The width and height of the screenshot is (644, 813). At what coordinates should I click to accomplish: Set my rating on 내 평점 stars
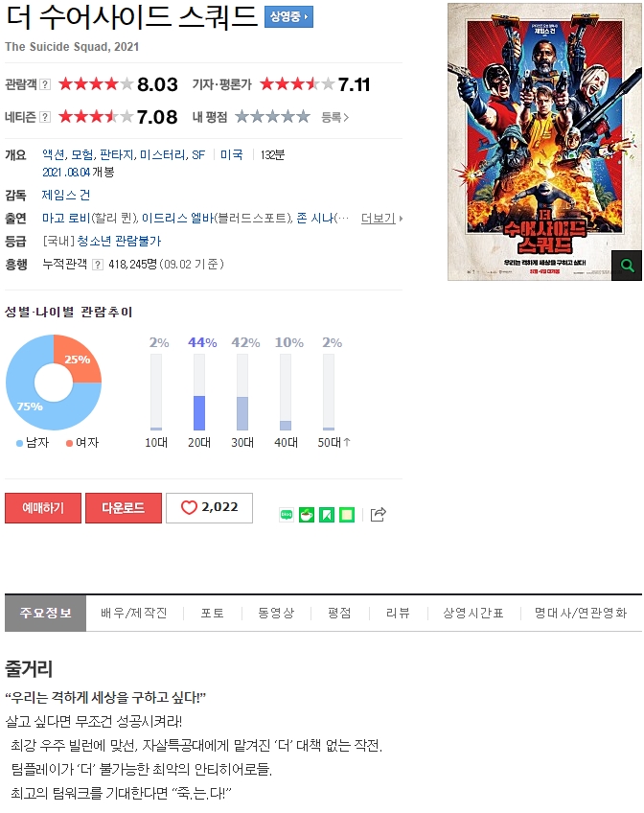[272, 117]
